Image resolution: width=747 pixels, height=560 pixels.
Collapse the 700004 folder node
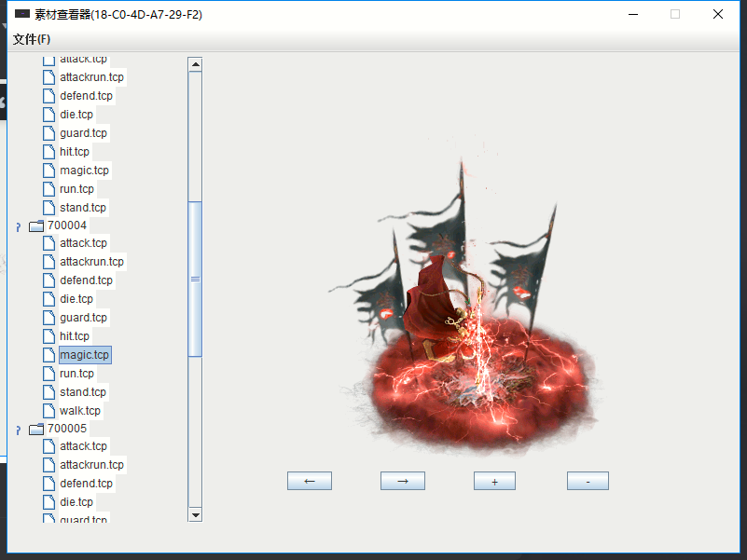18,226
